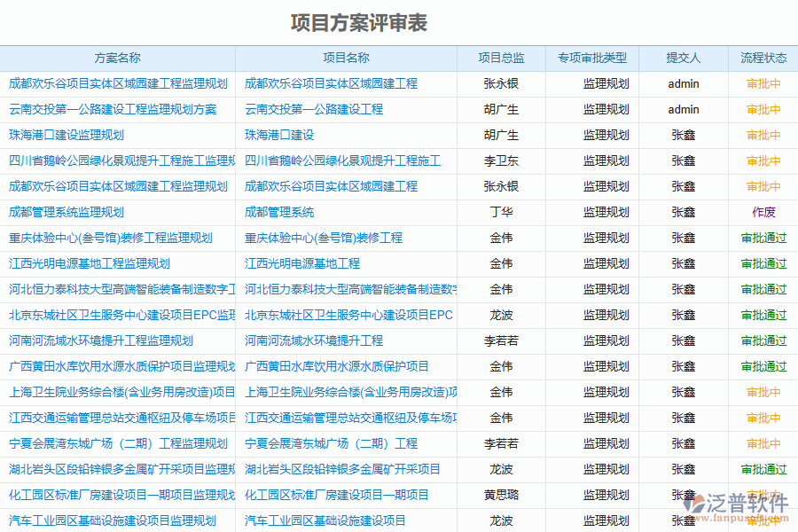Open 重庆体验中心(叁号馆)装修工程监理规划 link
Image resolution: width=798 pixels, height=532 pixels.
coord(111,238)
